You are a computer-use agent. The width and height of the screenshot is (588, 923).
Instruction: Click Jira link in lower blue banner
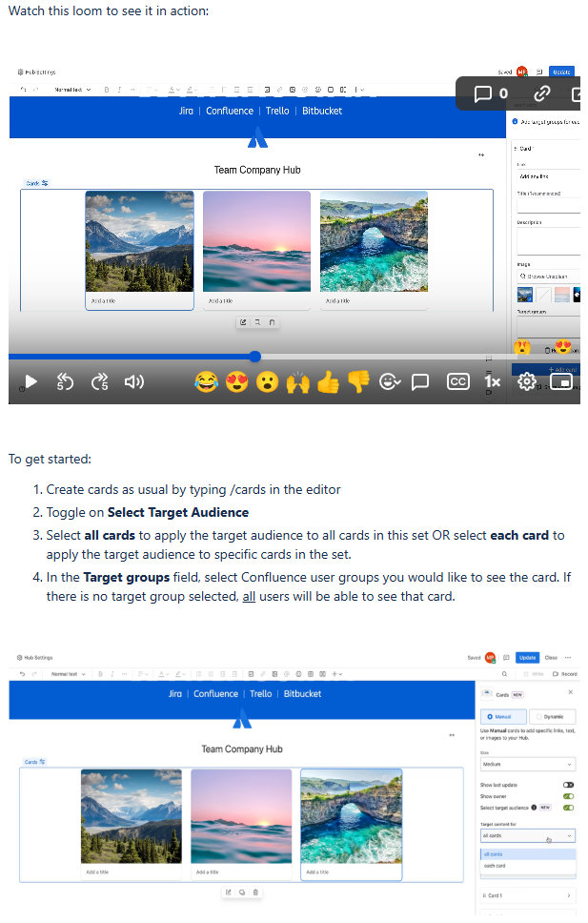pyautogui.click(x=175, y=694)
